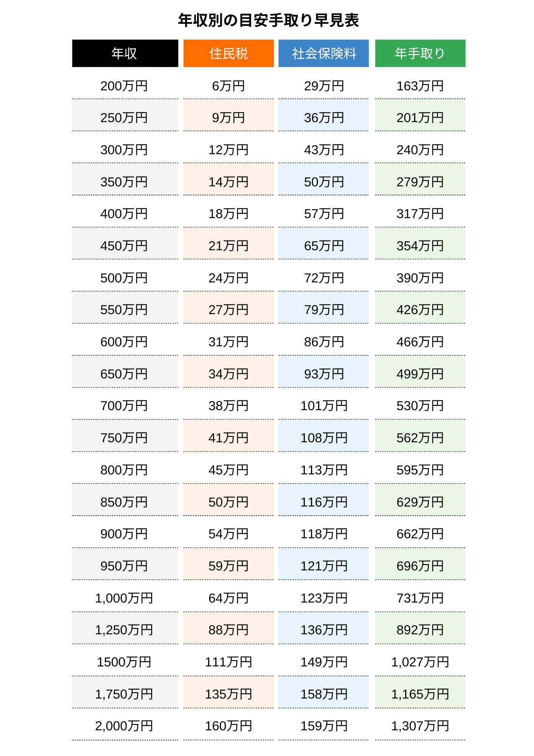Image resolution: width=534 pixels, height=756 pixels.
Task: Click the 1500万円 income cell
Action: [125, 662]
